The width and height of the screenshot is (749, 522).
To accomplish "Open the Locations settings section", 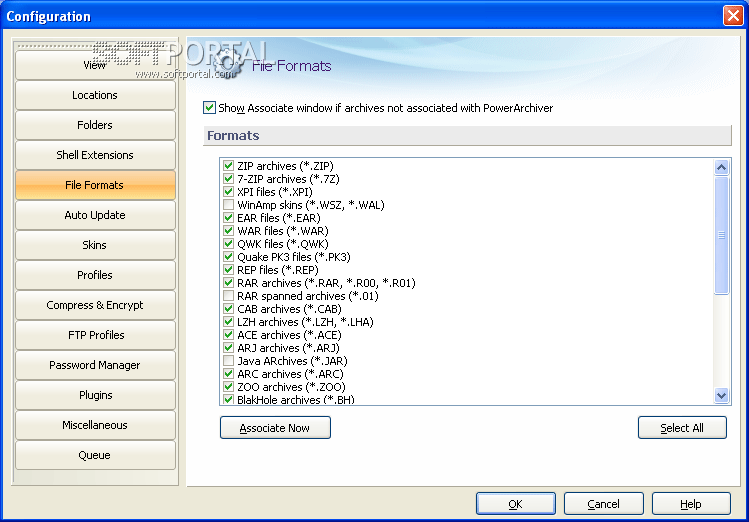I will 95,95.
